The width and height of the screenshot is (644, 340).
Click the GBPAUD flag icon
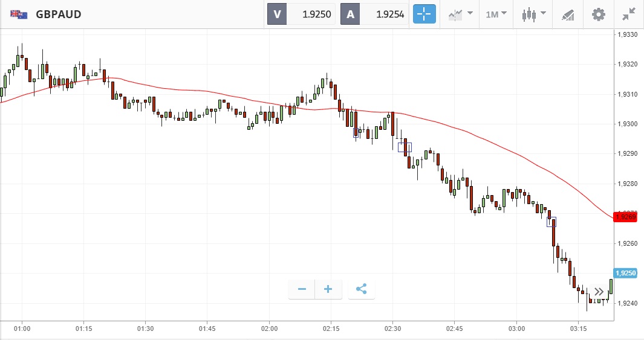pyautogui.click(x=19, y=14)
